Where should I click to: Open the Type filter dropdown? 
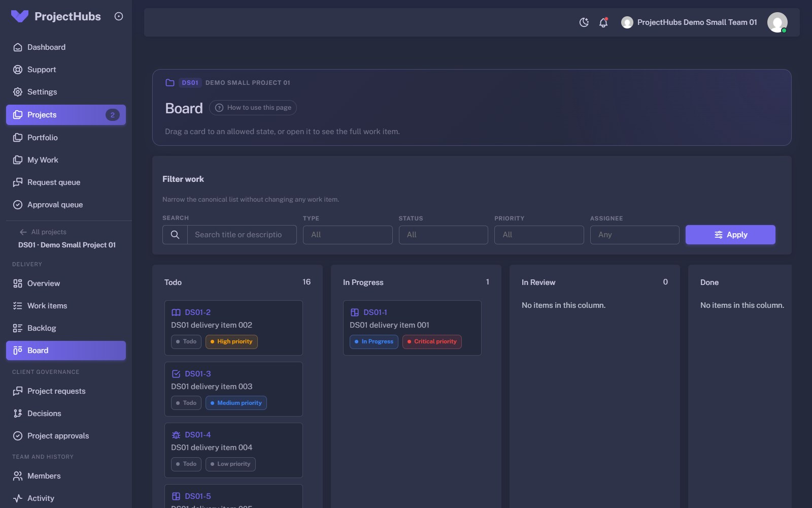(x=348, y=235)
